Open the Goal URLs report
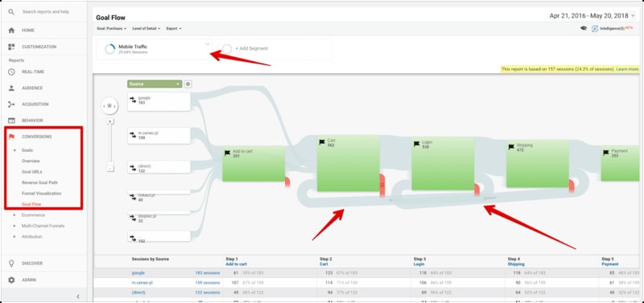This screenshot has width=644, height=303. tap(32, 172)
